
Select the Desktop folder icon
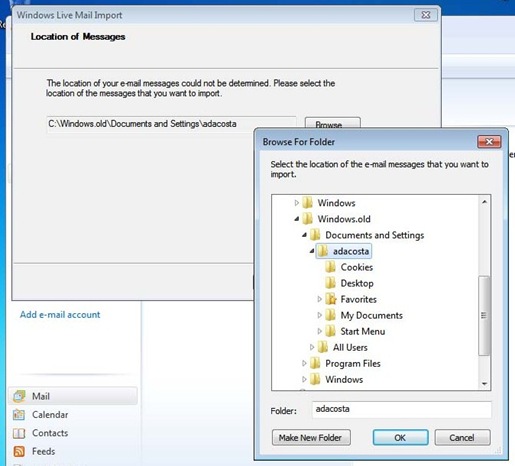[330, 283]
